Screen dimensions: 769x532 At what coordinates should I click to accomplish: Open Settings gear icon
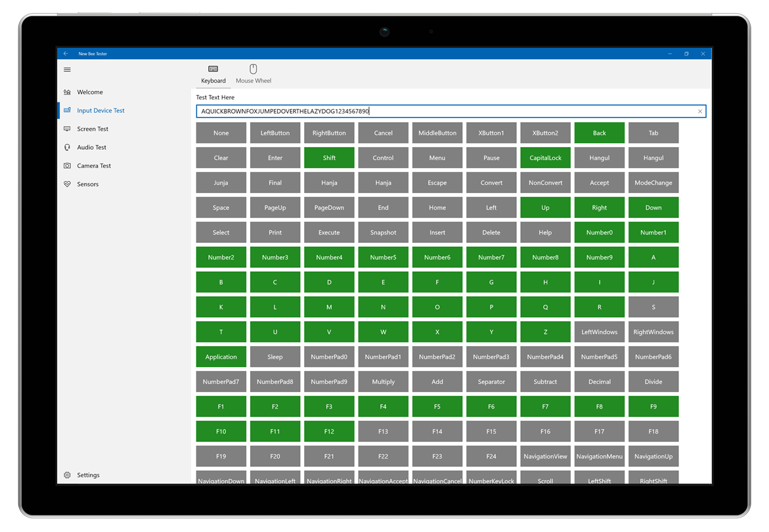coord(67,475)
